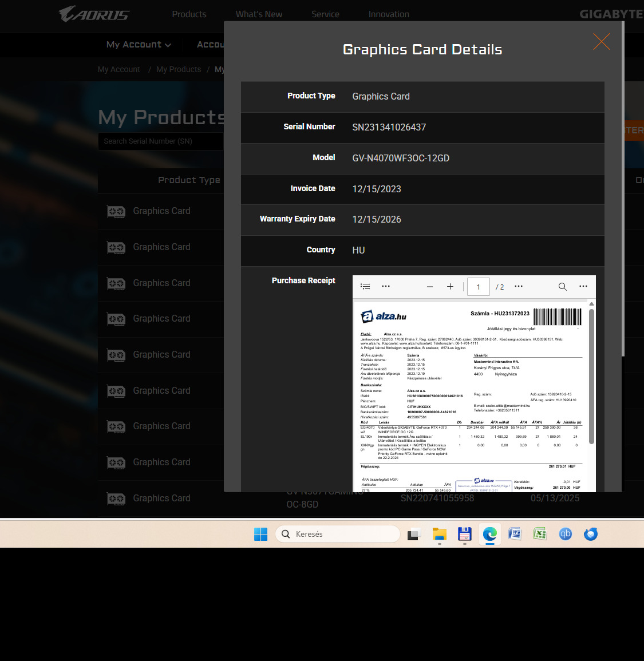The image size is (644, 661).
Task: Click model GV-N4070WF3OC-12GD text
Action: [x=401, y=158]
